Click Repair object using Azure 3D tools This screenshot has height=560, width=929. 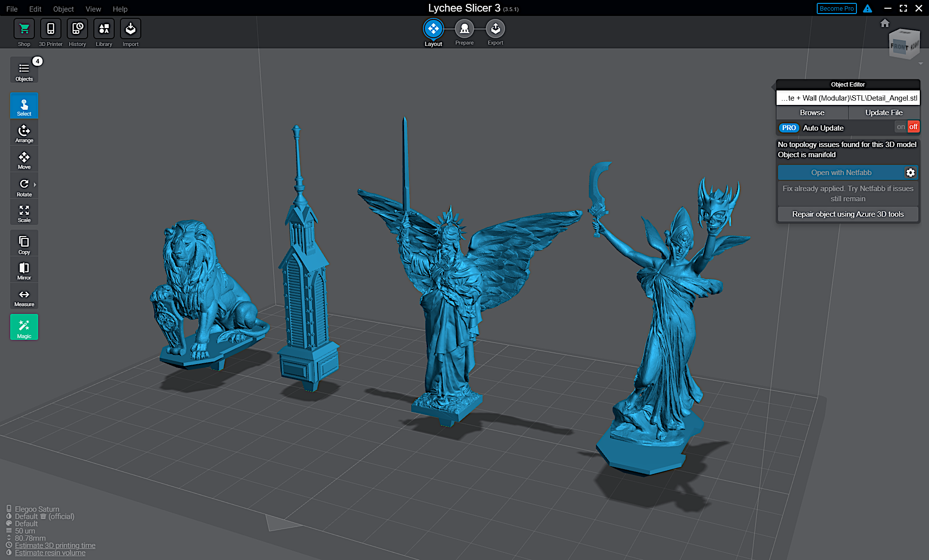tap(848, 214)
